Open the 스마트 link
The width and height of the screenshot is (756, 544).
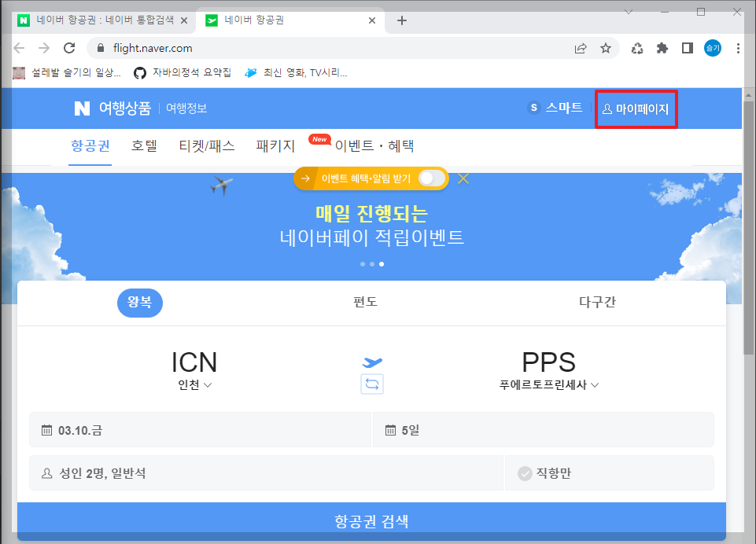555,108
